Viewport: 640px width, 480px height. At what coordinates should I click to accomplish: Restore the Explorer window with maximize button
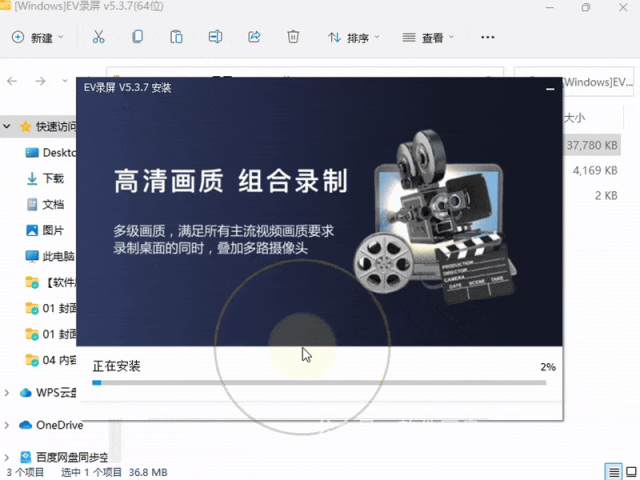tap(586, 7)
